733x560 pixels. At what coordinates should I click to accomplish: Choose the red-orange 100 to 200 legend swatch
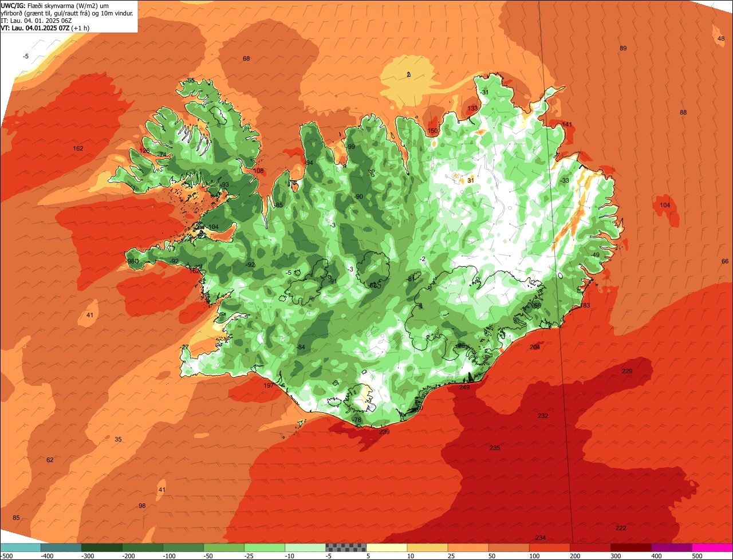550,547
